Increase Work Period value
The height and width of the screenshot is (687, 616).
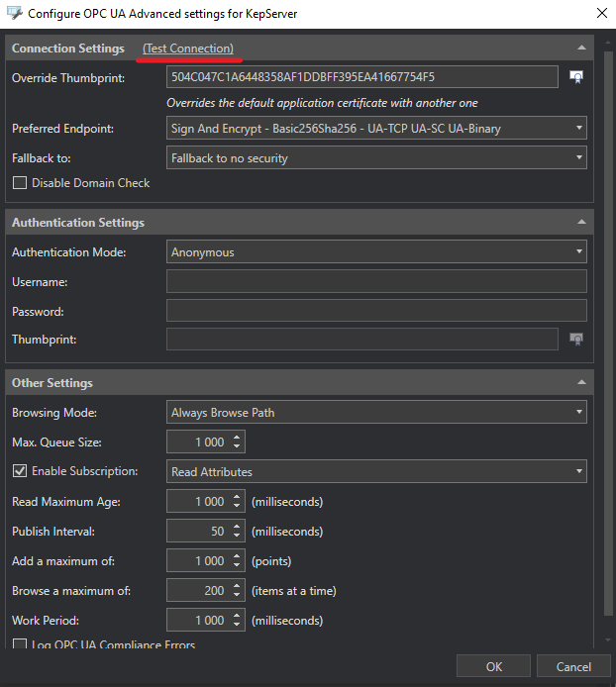click(237, 616)
